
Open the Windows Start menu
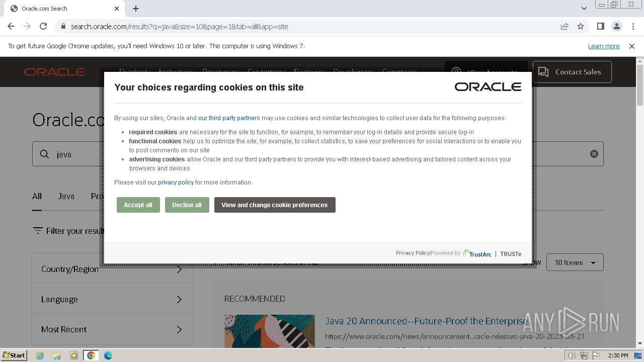(x=14, y=355)
